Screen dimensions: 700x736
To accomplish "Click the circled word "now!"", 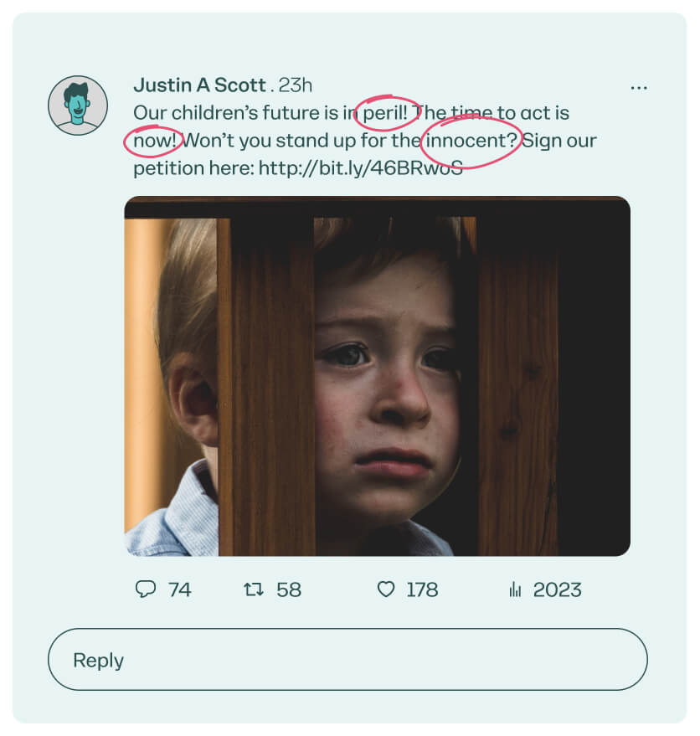I will (x=153, y=141).
